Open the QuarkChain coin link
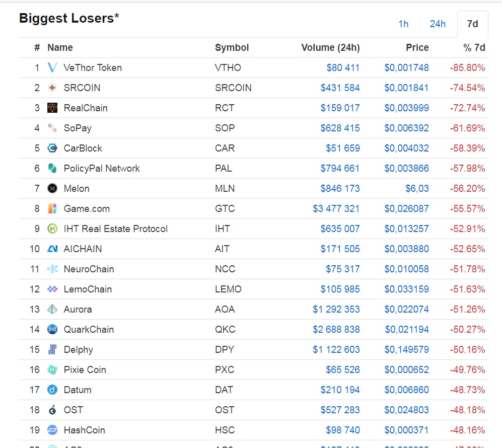 [89, 329]
